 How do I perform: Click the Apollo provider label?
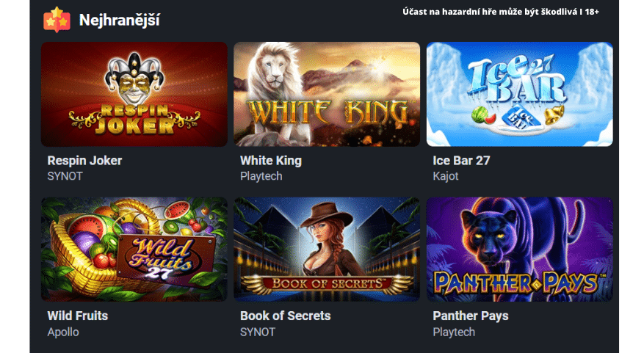pos(63,332)
